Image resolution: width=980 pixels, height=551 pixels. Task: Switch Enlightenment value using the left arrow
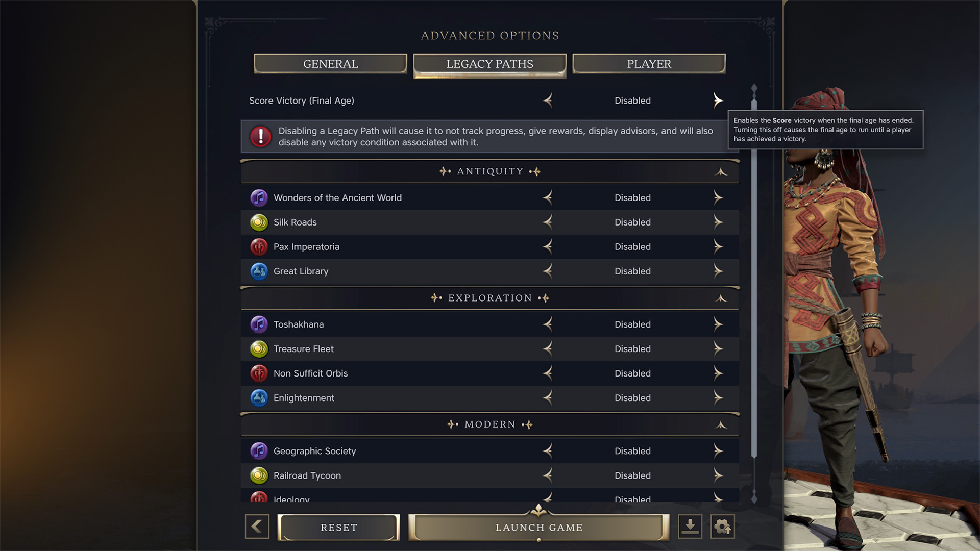[548, 397]
